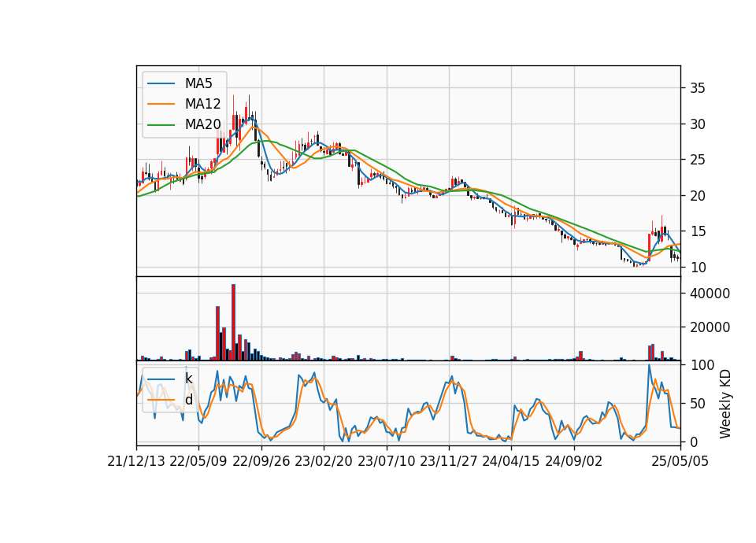Click price axis value 30

coord(698,124)
